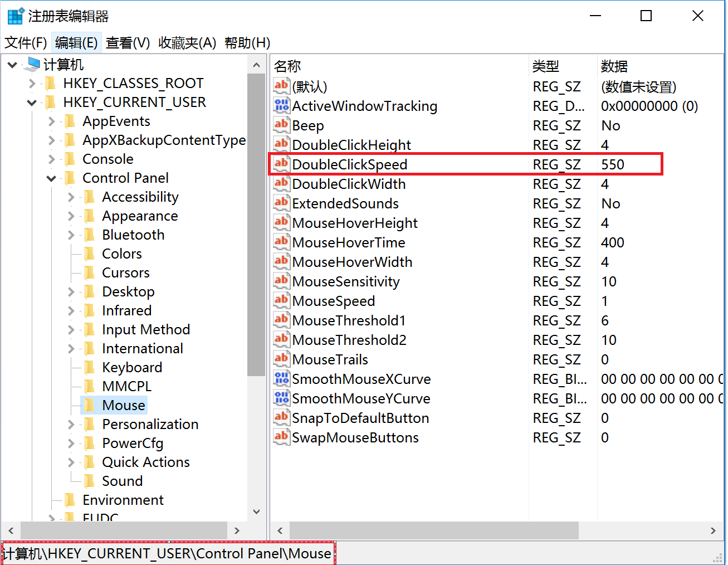Image resolution: width=728 pixels, height=565 pixels.
Task: Click the Registry Editor icon in the title bar
Action: tap(15, 15)
